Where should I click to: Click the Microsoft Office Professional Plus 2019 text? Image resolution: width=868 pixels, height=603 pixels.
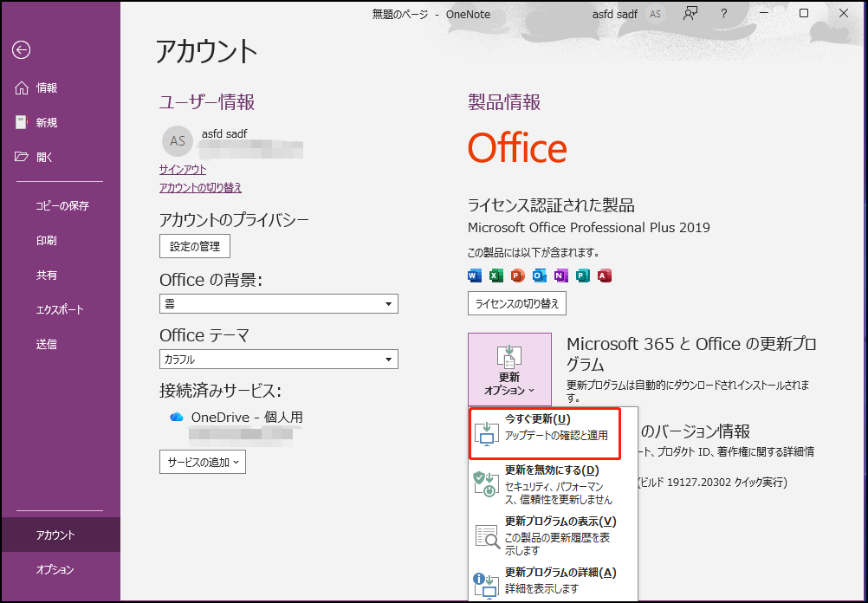pyautogui.click(x=589, y=228)
